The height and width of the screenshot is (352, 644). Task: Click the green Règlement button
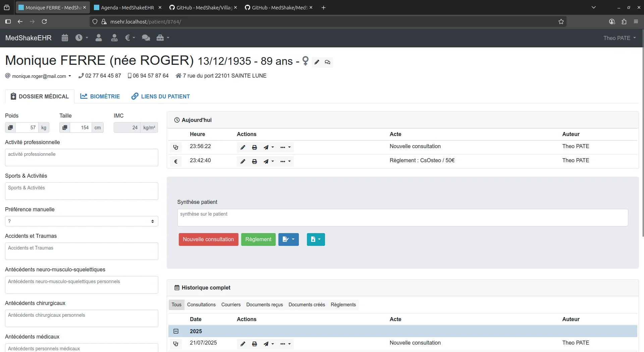point(258,239)
